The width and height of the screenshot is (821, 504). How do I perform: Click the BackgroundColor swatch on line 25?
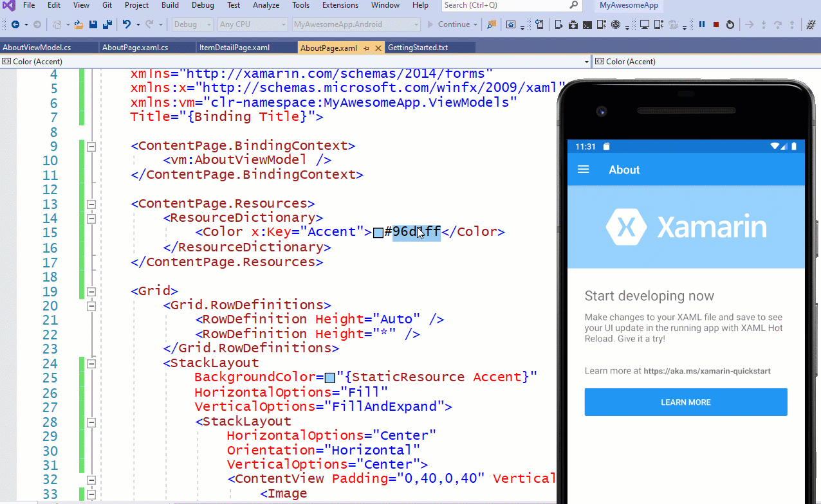click(330, 377)
